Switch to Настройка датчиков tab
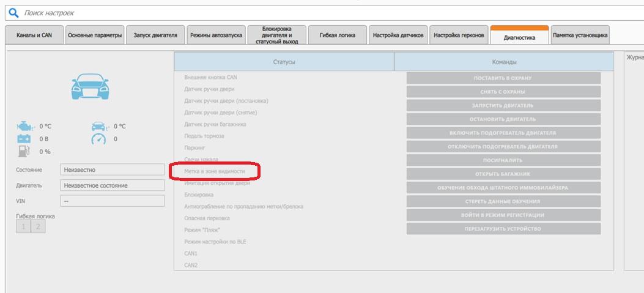This screenshot has height=293, width=644. point(398,35)
